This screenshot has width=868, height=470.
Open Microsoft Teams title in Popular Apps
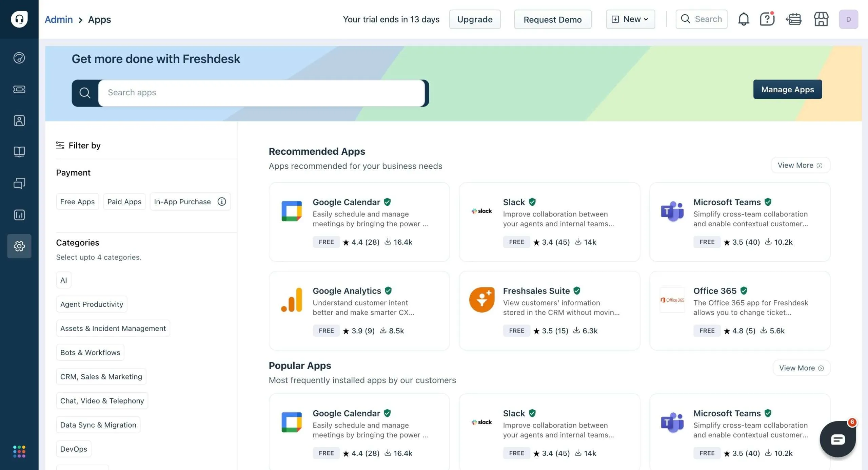point(727,413)
